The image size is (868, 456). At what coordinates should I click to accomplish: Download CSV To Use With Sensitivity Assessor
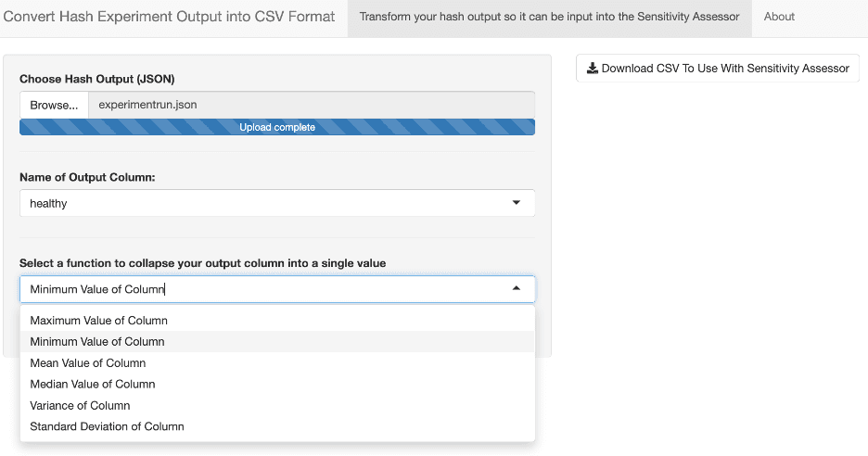click(x=717, y=68)
